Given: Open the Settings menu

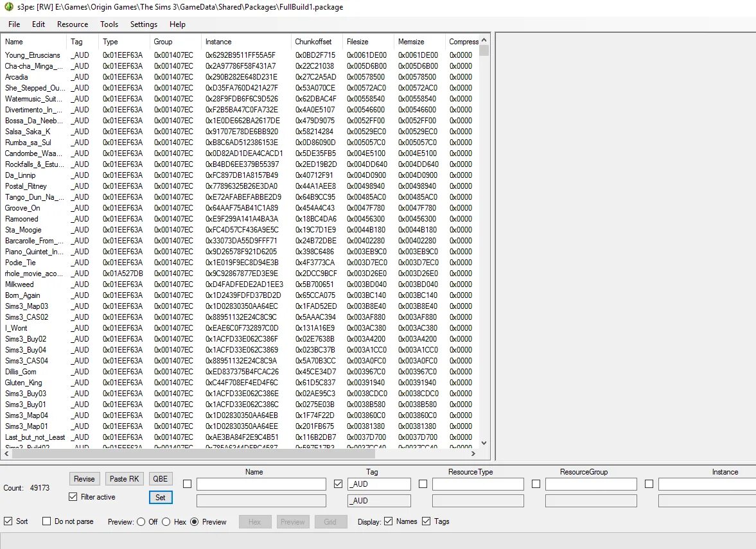Looking at the screenshot, I should (144, 24).
